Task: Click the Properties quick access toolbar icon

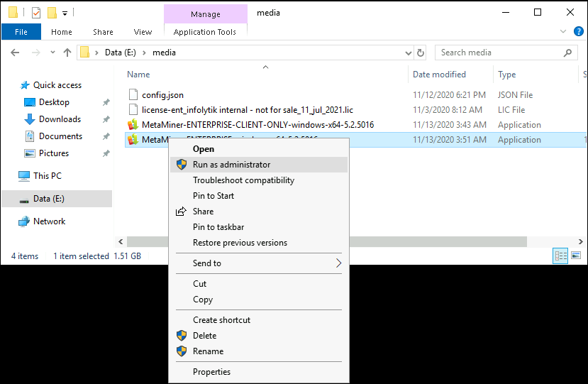Action: [36, 13]
